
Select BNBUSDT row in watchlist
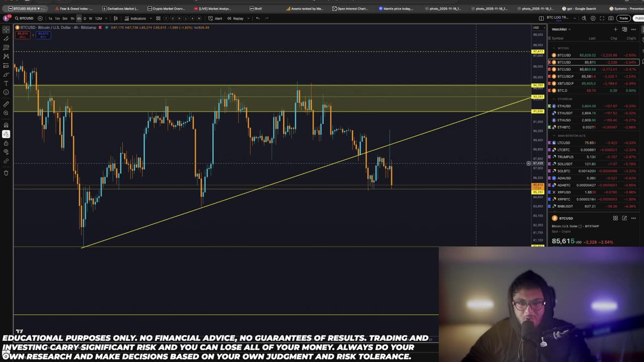(594, 206)
